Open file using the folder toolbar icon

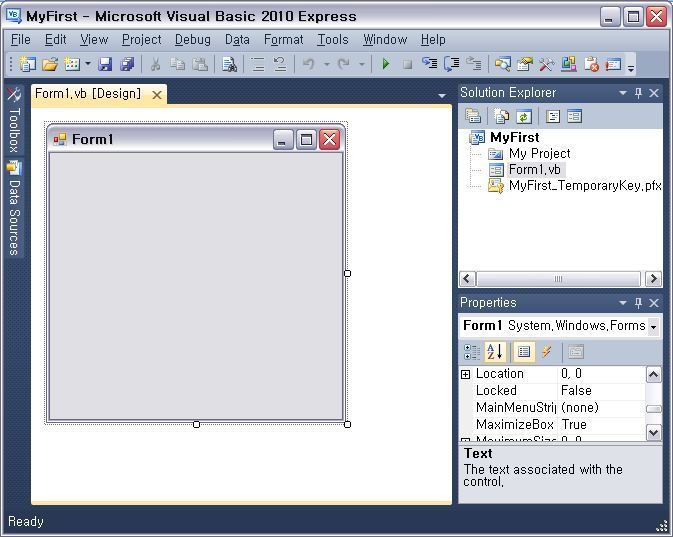(x=50, y=64)
